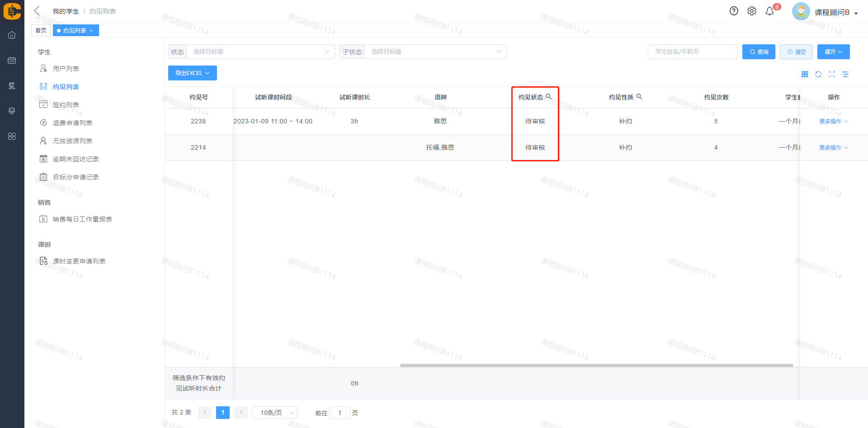This screenshot has height=428, width=868.
Task: Click search icon beside 约见状态 header
Action: (549, 97)
